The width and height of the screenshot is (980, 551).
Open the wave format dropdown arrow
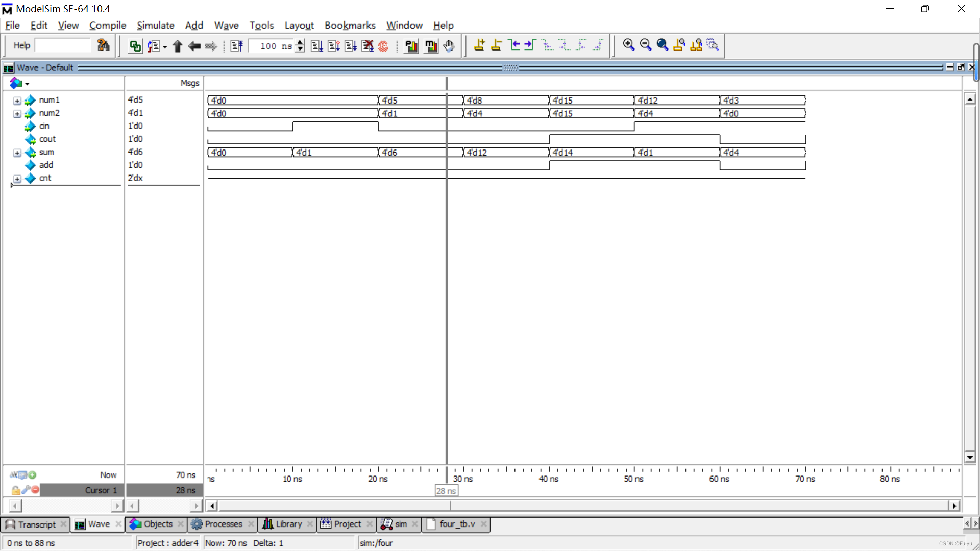(27, 84)
